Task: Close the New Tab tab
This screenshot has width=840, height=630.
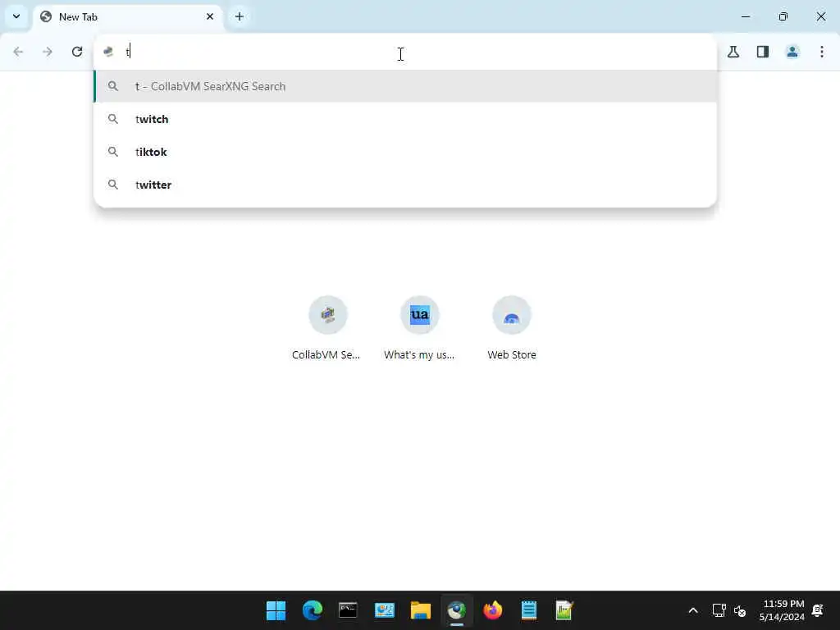Action: click(210, 16)
